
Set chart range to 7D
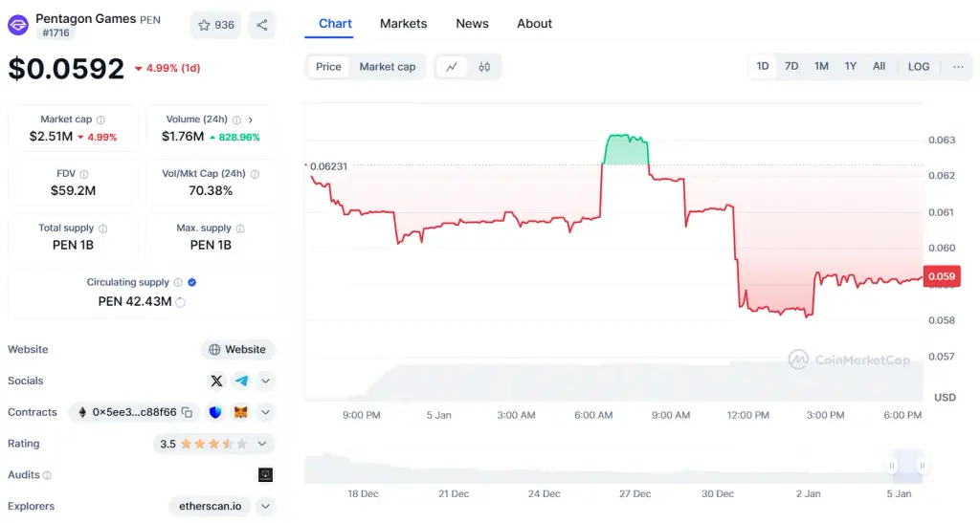(791, 66)
